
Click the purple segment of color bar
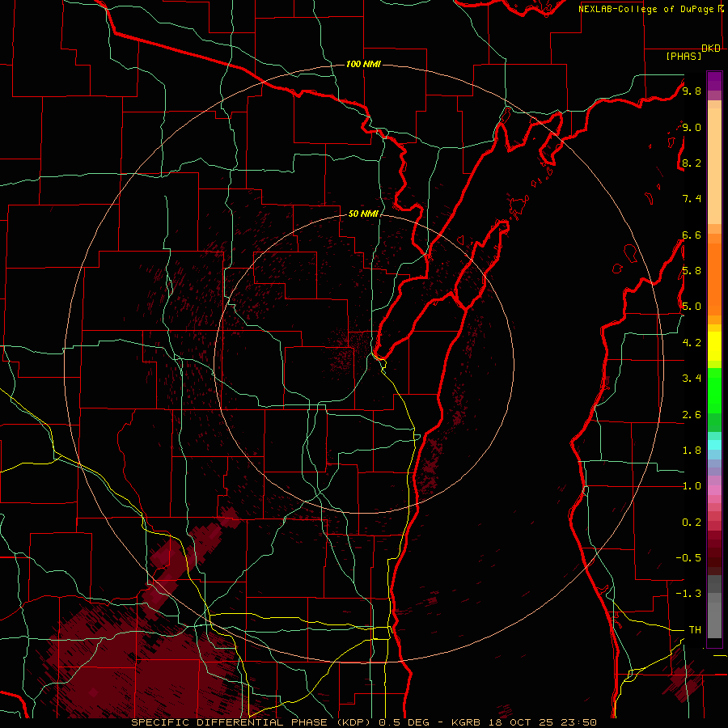click(714, 81)
